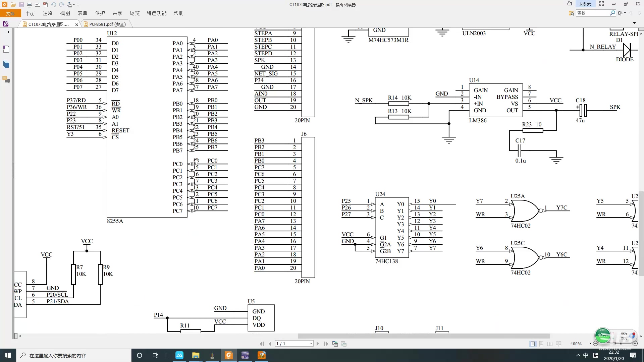Switch to the 主页 ribbon tab
644x362 pixels.
(30, 13)
